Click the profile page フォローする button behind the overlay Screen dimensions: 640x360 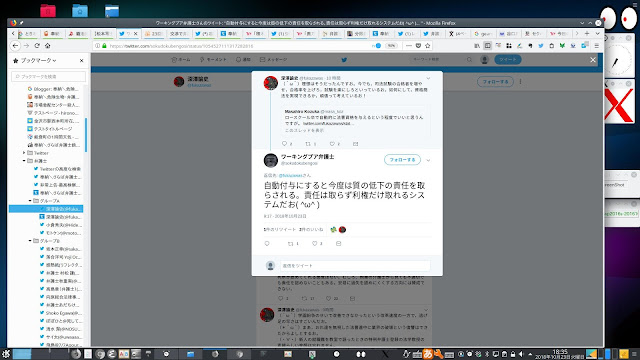coord(495,82)
